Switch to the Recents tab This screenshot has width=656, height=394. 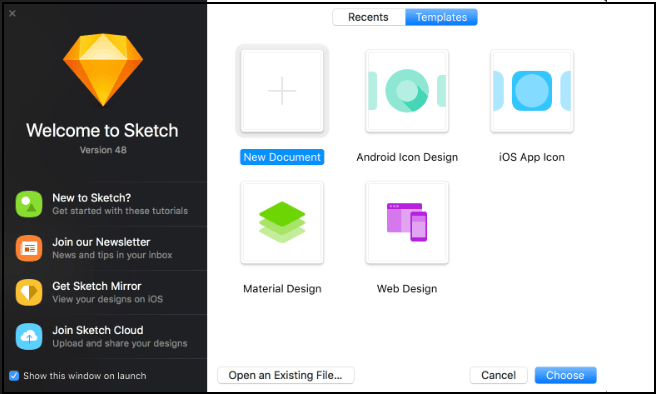pos(369,17)
